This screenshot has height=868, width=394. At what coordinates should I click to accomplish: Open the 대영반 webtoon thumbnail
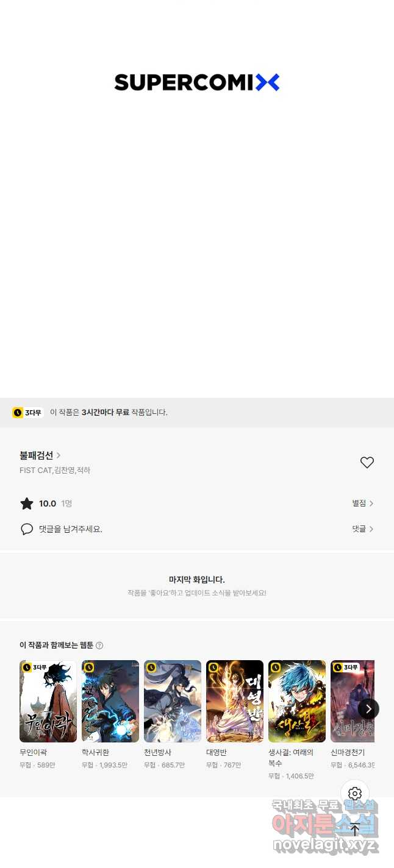[235, 701]
